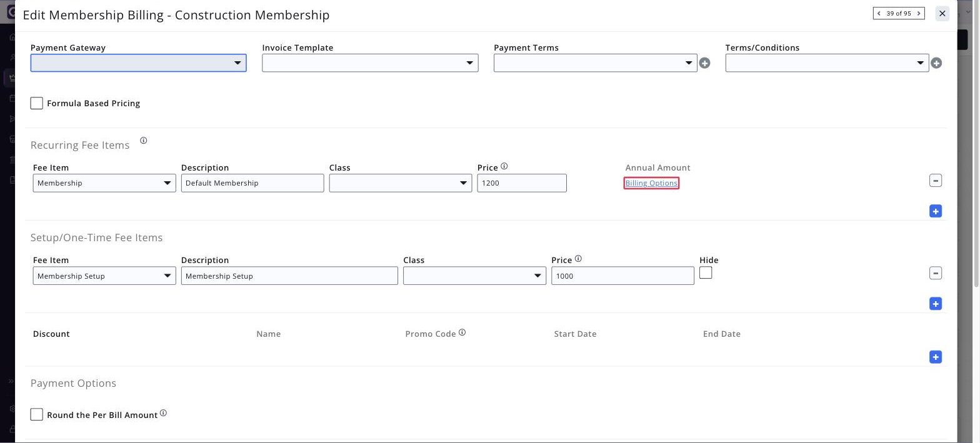Add a new Terms/Conditions entry with plus icon
The width and height of the screenshot is (980, 443).
[x=936, y=63]
